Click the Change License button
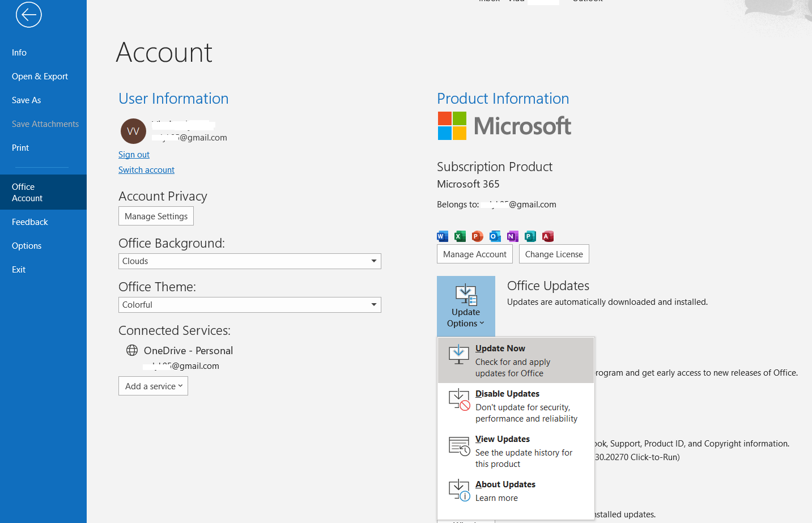 [x=554, y=254]
